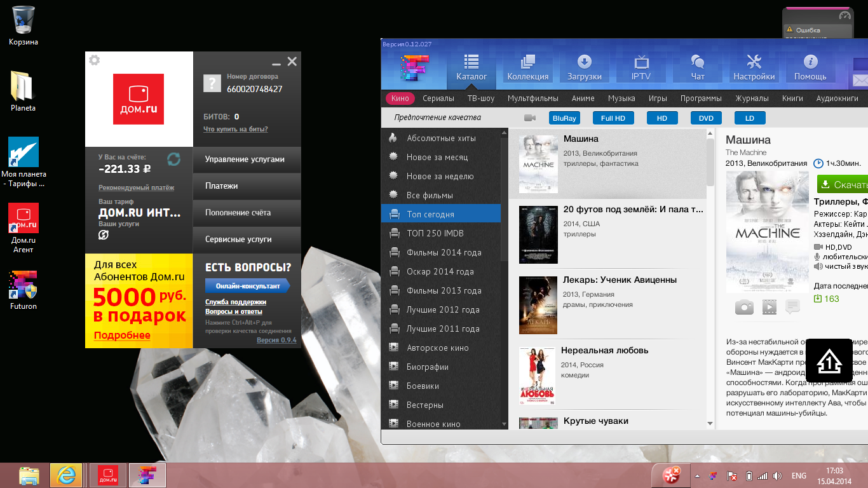The width and height of the screenshot is (868, 488).
Task: Select Боевики genre in the sidebar
Action: tap(441, 386)
